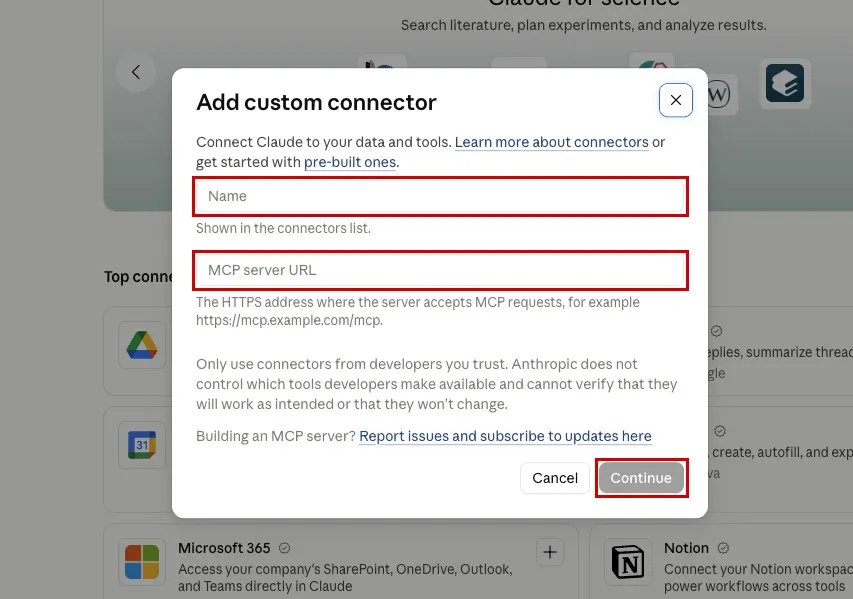Close the Add custom connector dialog
The width and height of the screenshot is (853, 599).
pos(675,100)
